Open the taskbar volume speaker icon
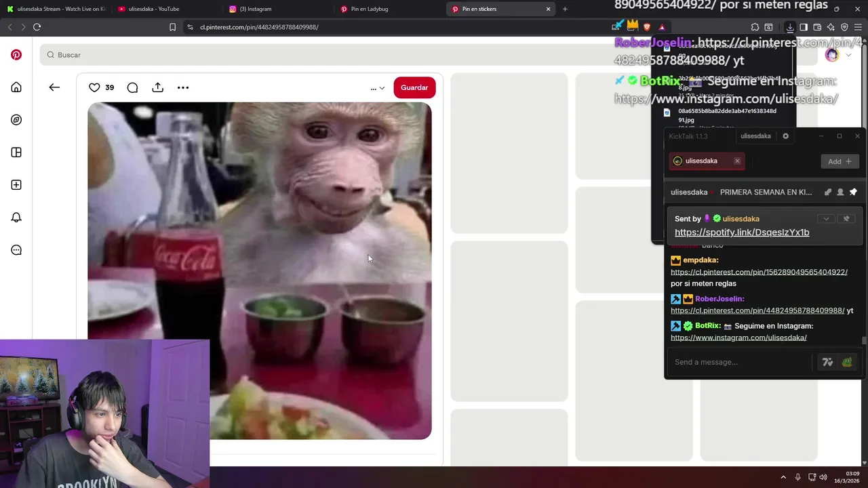This screenshot has height=488, width=868. [823, 477]
